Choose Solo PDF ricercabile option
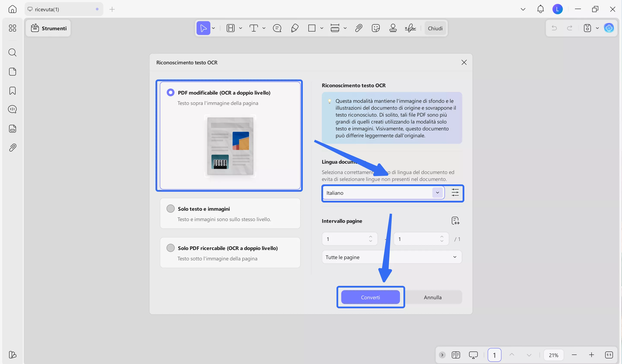This screenshot has width=622, height=364. pos(171,248)
